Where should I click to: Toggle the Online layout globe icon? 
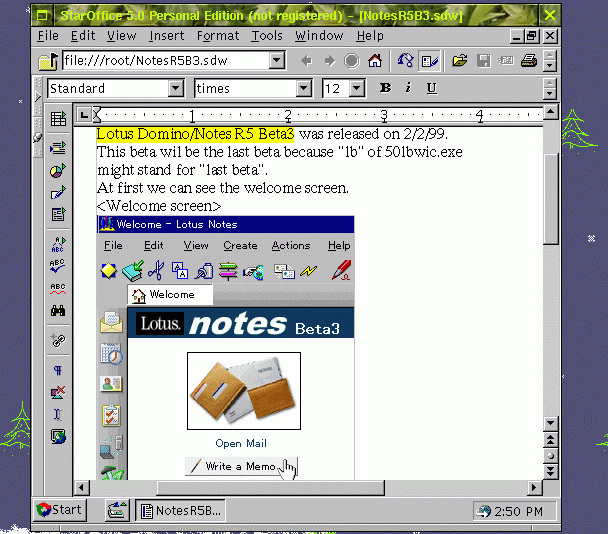coord(58,437)
